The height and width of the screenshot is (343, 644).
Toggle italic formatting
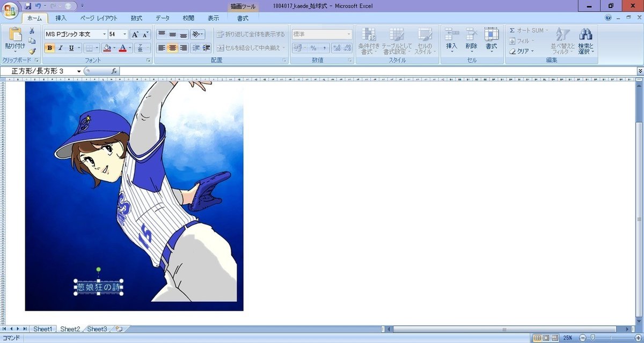tap(60, 48)
